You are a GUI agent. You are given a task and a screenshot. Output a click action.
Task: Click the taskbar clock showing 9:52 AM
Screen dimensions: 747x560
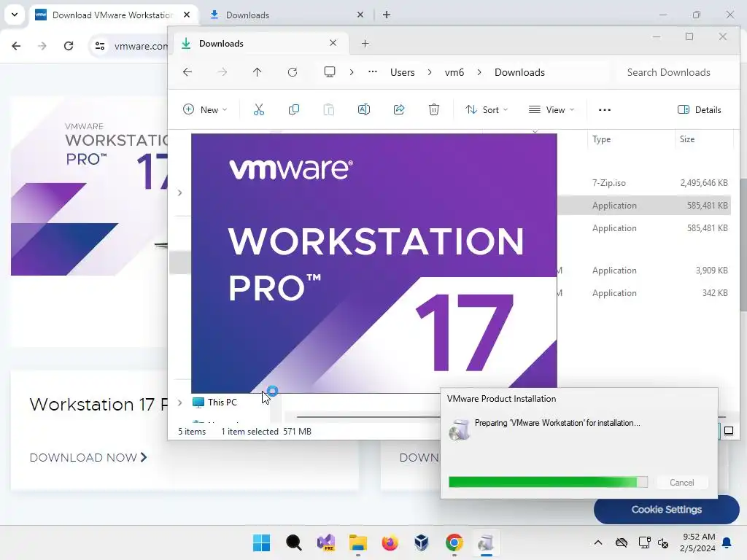pyautogui.click(x=697, y=542)
